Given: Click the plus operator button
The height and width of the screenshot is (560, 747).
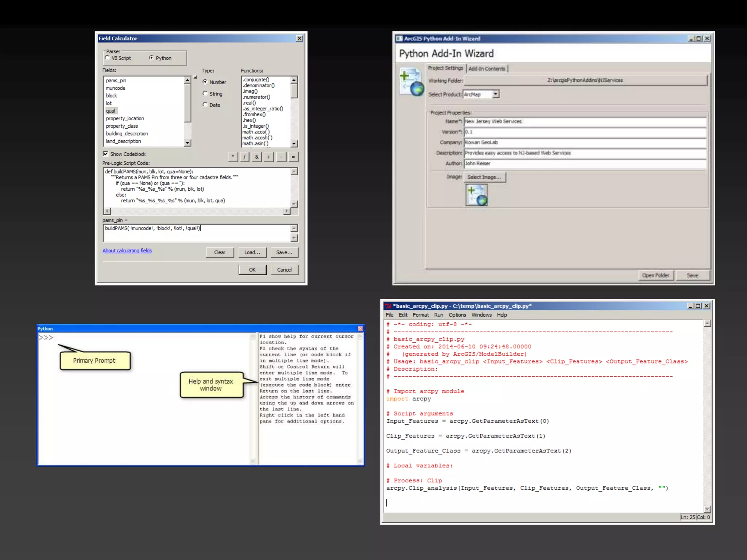Looking at the screenshot, I should 269,157.
